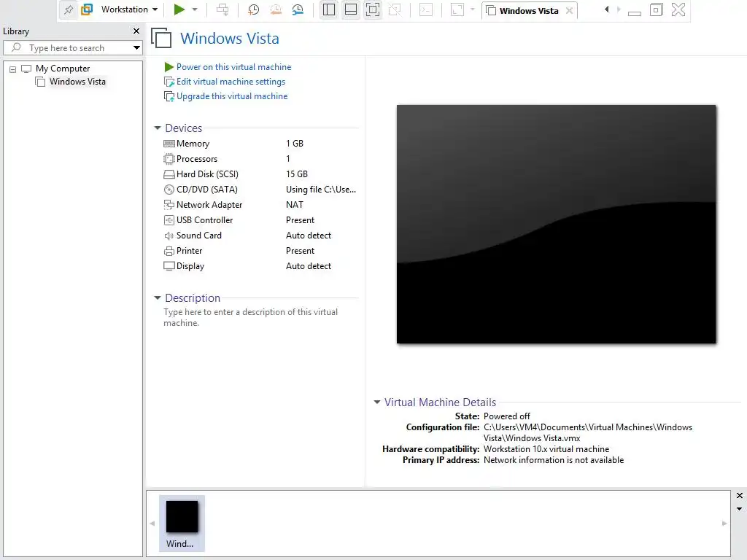The width and height of the screenshot is (747, 560).
Task: Click the thumbnail bar right scroll arrow
Action: [724, 524]
